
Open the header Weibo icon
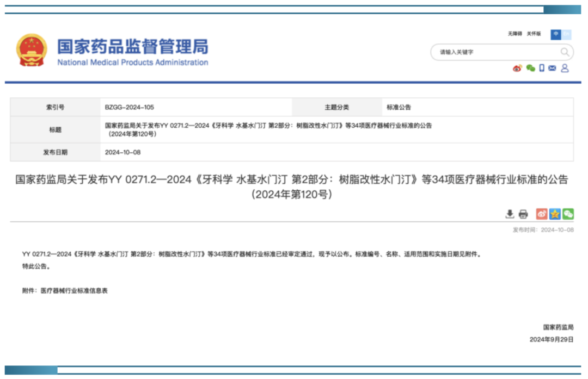(x=517, y=68)
